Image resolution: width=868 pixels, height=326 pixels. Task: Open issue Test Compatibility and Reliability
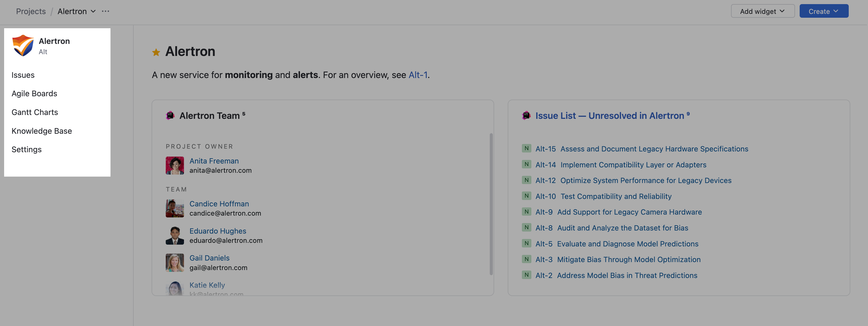click(616, 196)
